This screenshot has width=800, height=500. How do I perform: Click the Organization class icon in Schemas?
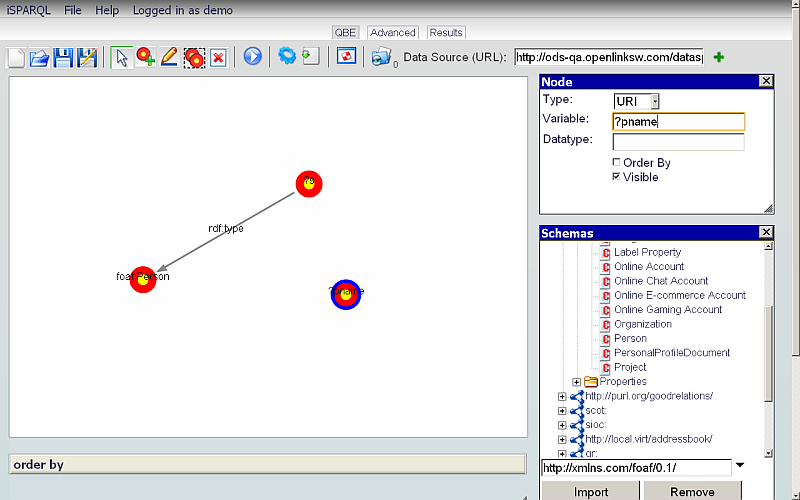pos(606,324)
